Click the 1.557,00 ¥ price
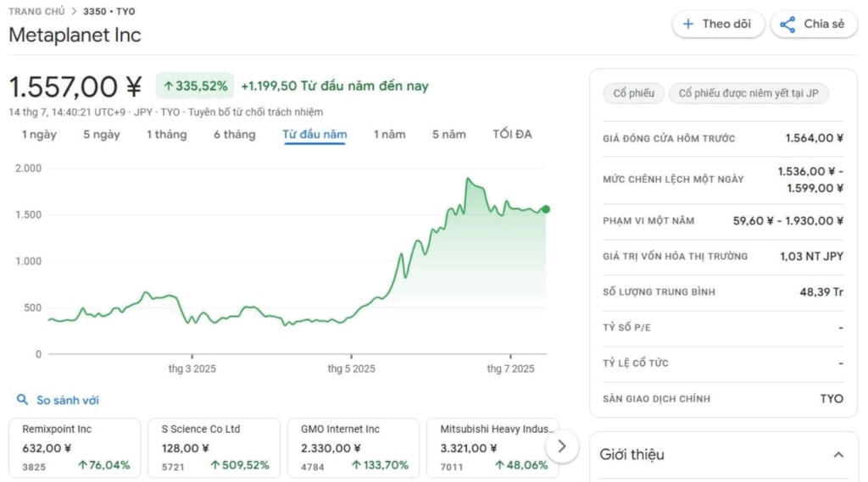Image resolution: width=868 pixels, height=482 pixels. pyautogui.click(x=75, y=86)
